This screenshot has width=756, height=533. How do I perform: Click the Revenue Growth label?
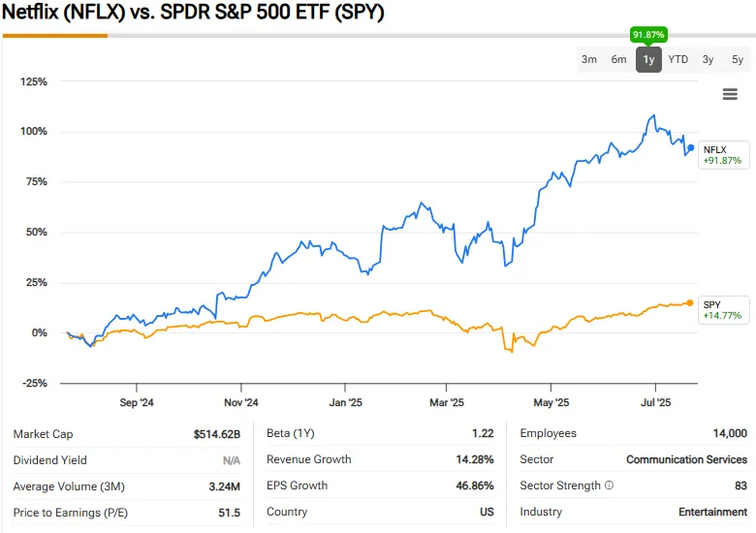click(308, 459)
